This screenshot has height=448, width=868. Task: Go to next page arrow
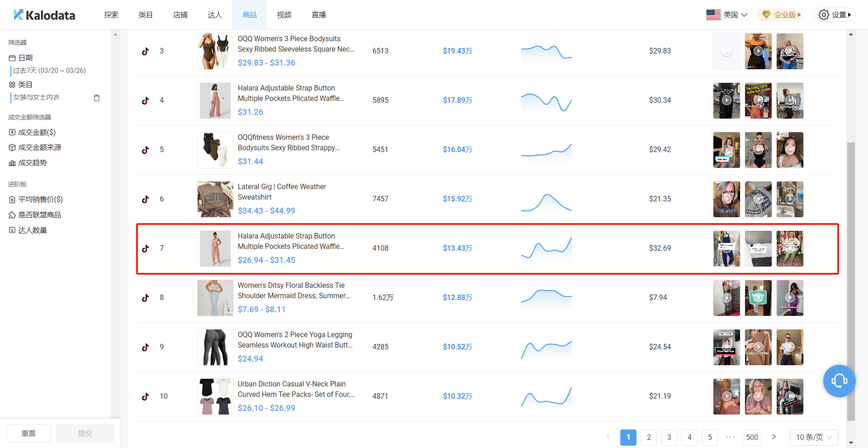[774, 437]
